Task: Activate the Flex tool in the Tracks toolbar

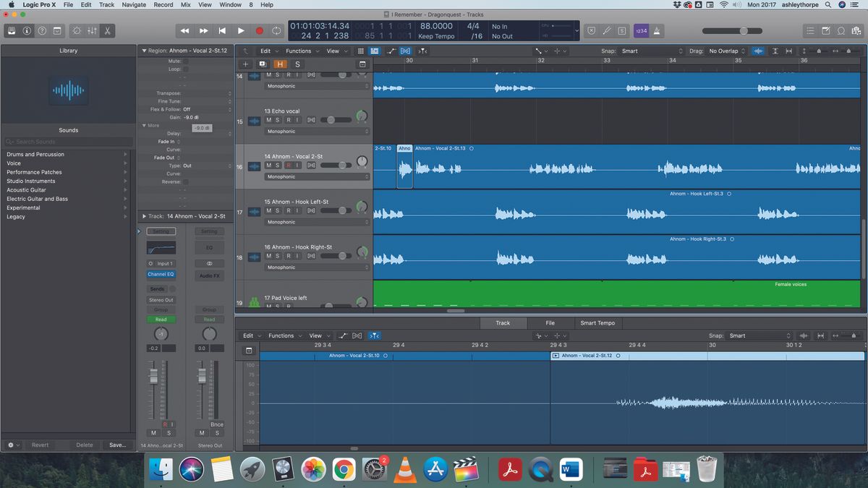Action: (x=406, y=51)
